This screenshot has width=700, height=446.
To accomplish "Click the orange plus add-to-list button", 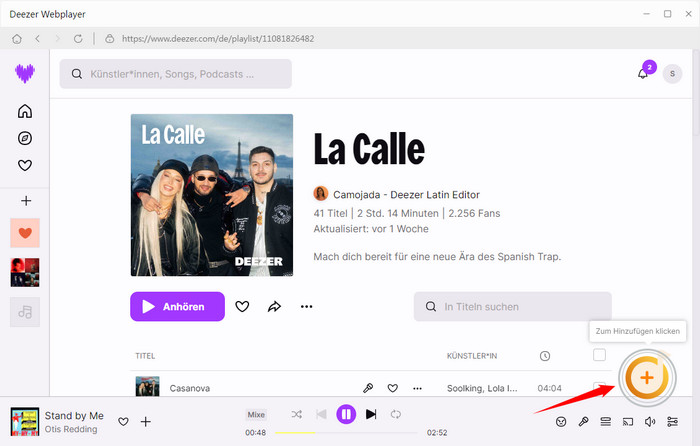I will click(647, 378).
